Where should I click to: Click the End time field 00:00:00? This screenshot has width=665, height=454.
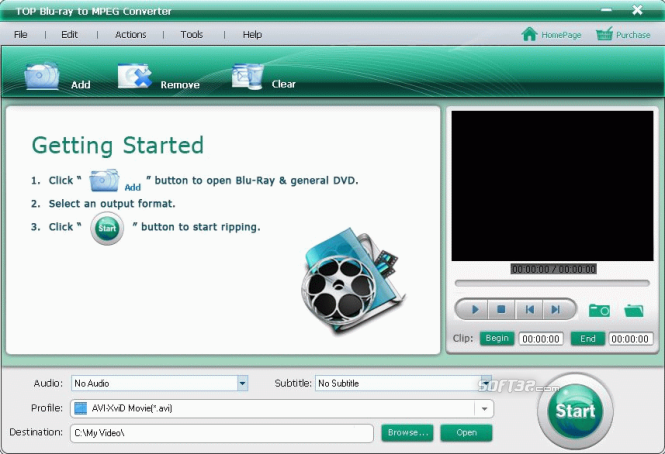[x=630, y=339]
